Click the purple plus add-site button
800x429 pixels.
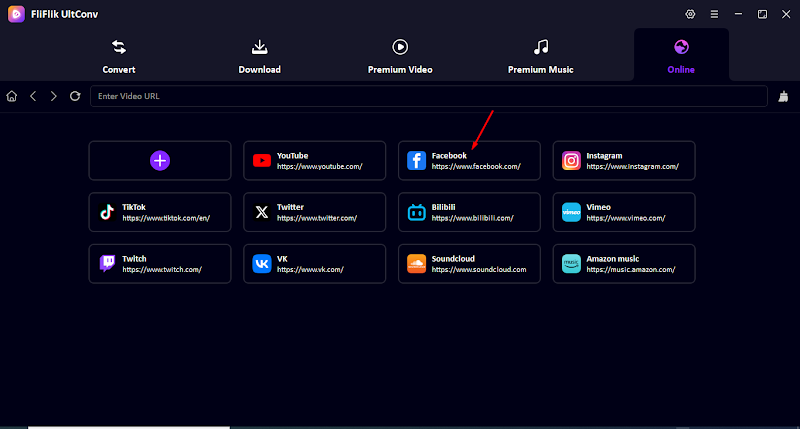tap(160, 161)
